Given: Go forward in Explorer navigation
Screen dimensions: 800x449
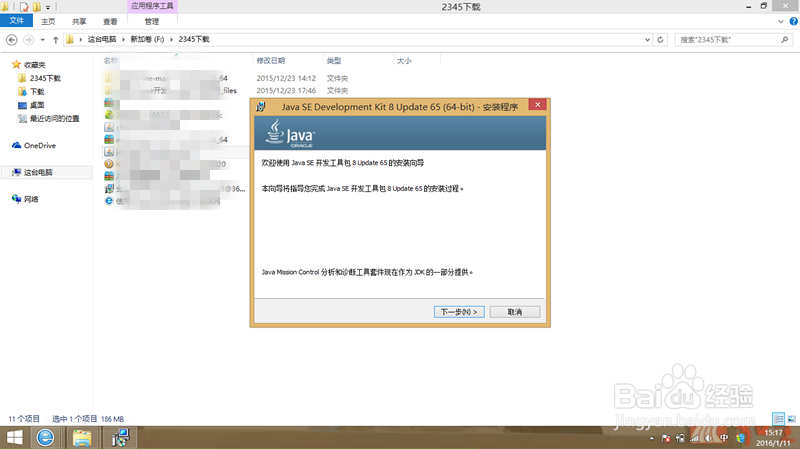Looking at the screenshot, I should (29, 39).
